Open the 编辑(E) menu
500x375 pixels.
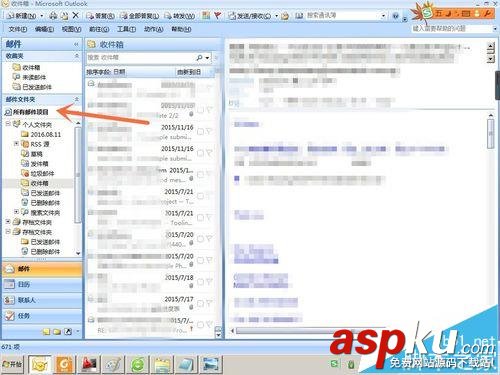(44, 29)
